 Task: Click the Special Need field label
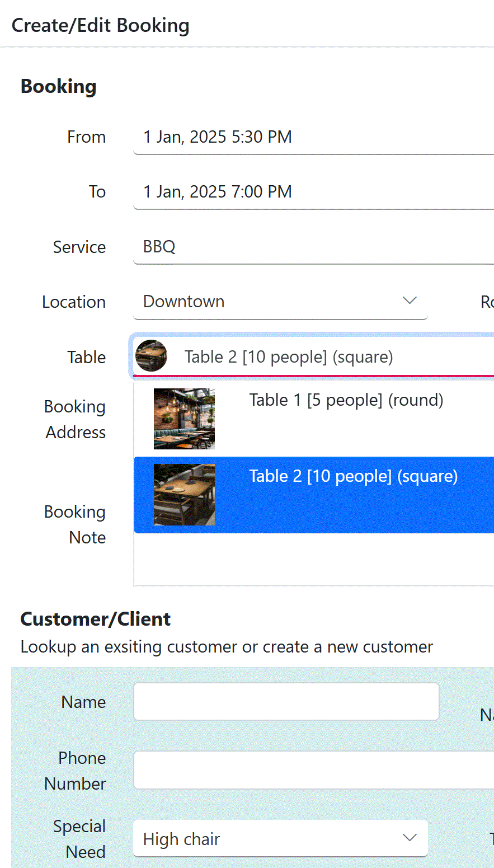coord(79,839)
